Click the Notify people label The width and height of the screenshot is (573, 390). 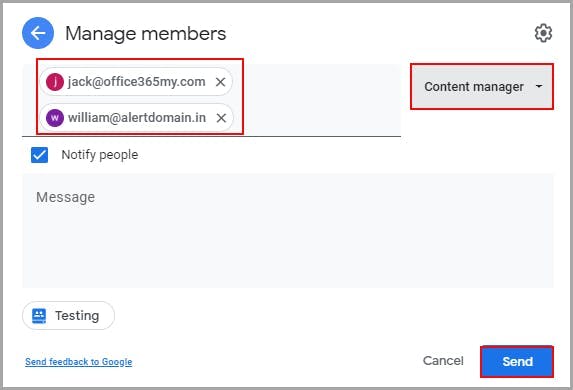pos(100,155)
